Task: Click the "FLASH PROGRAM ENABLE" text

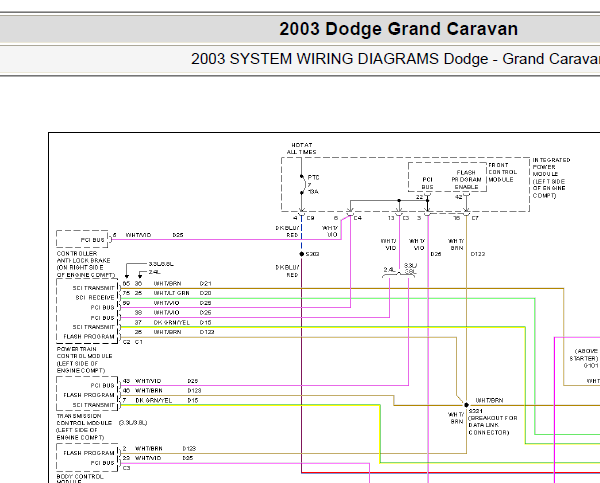Action: pyautogui.click(x=466, y=179)
